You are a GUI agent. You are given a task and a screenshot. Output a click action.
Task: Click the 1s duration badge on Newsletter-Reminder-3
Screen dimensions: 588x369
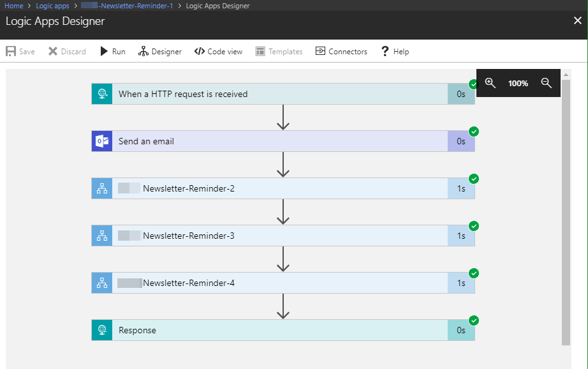click(461, 236)
